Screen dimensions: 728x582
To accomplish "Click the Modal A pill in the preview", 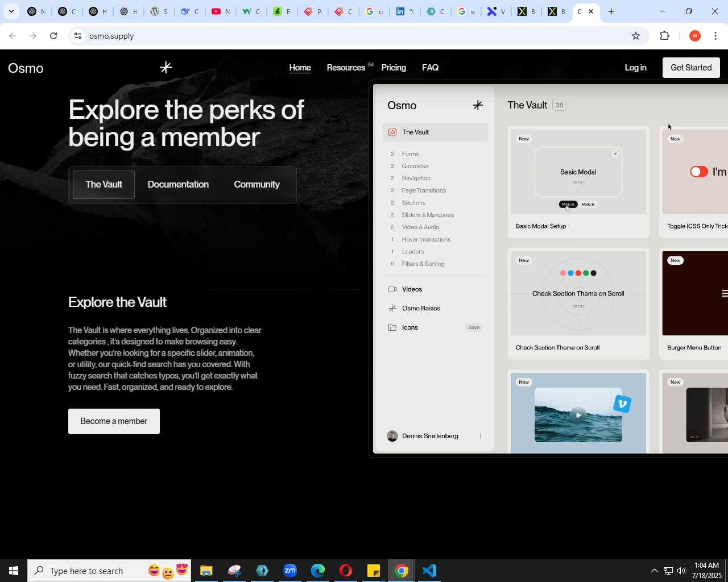I will click(568, 205).
